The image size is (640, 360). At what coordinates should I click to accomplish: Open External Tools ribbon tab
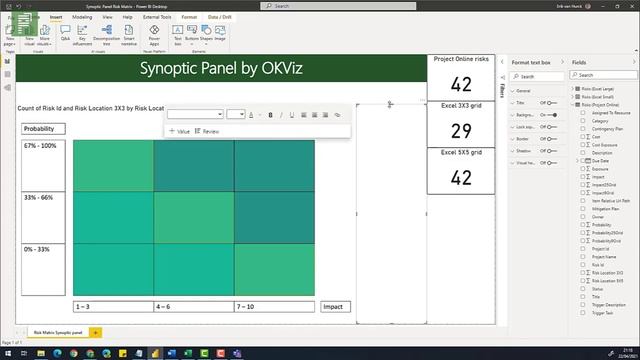click(157, 17)
